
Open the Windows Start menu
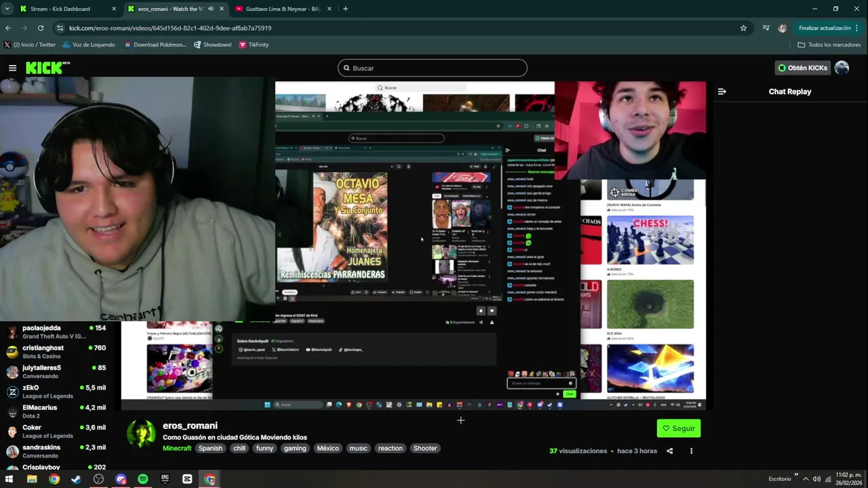point(9,479)
